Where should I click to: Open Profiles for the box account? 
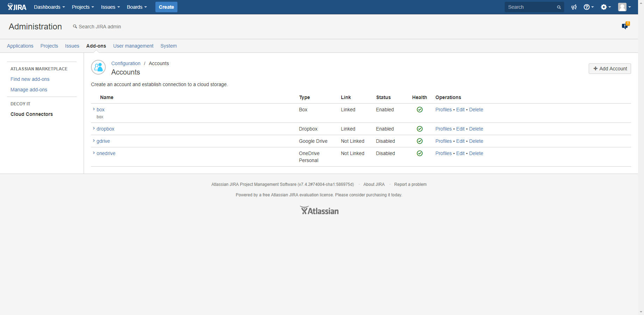click(443, 110)
